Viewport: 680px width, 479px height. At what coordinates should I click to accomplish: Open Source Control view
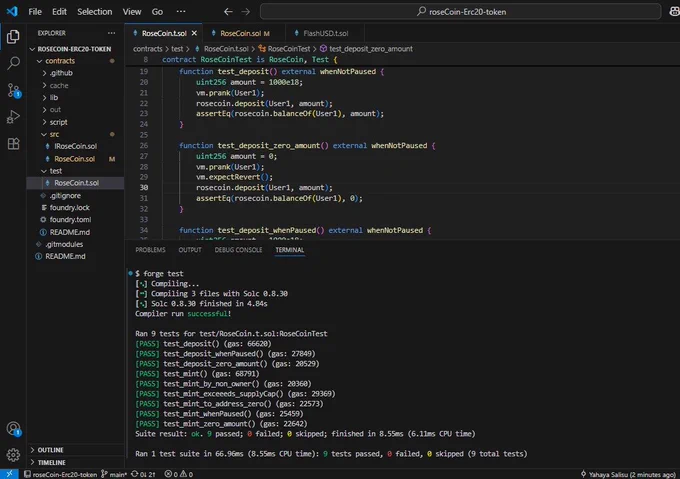(13, 90)
